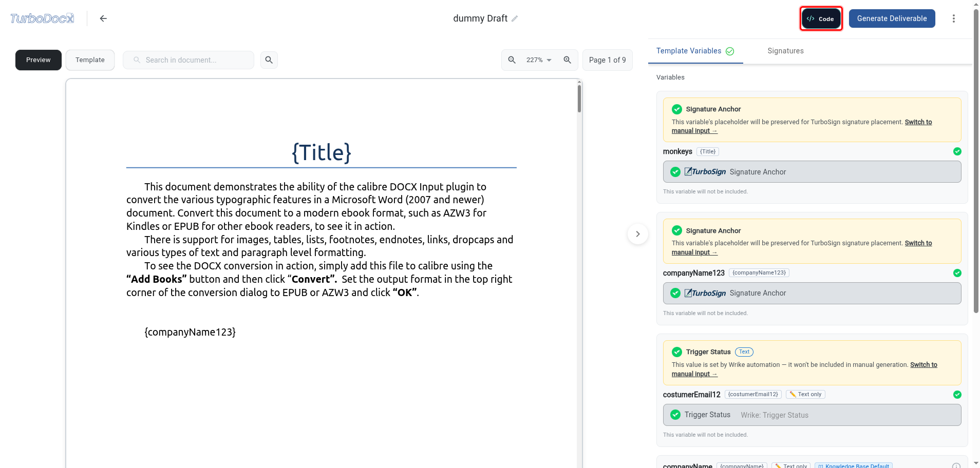This screenshot has height=468, width=980.
Task: Click Switch to manual input for monkeys
Action: (802, 126)
